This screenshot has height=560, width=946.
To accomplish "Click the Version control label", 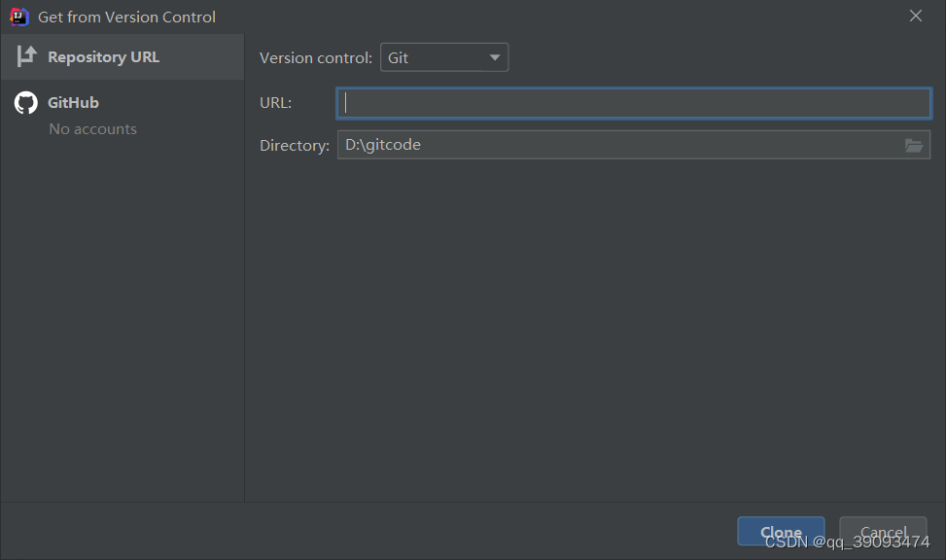I will pos(316,58).
